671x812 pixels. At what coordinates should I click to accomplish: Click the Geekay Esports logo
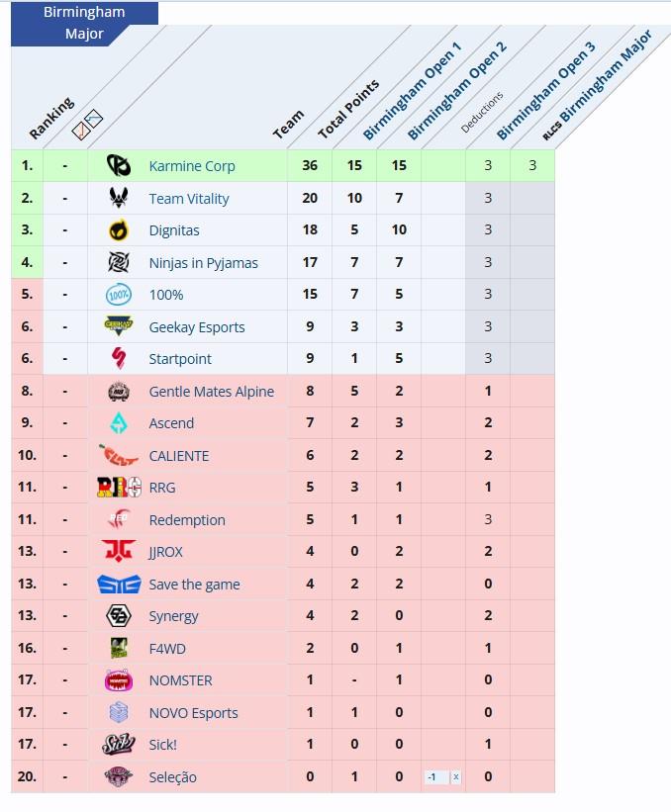[119, 326]
